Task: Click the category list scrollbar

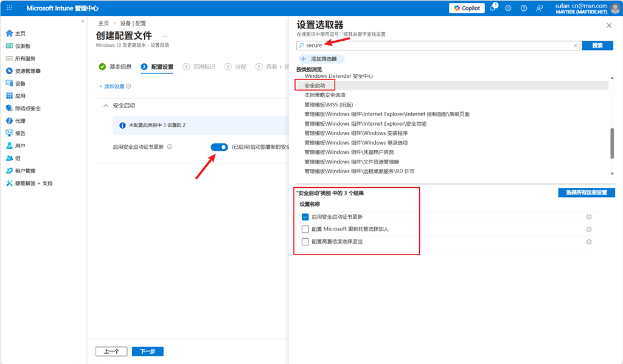Action: pyautogui.click(x=612, y=143)
